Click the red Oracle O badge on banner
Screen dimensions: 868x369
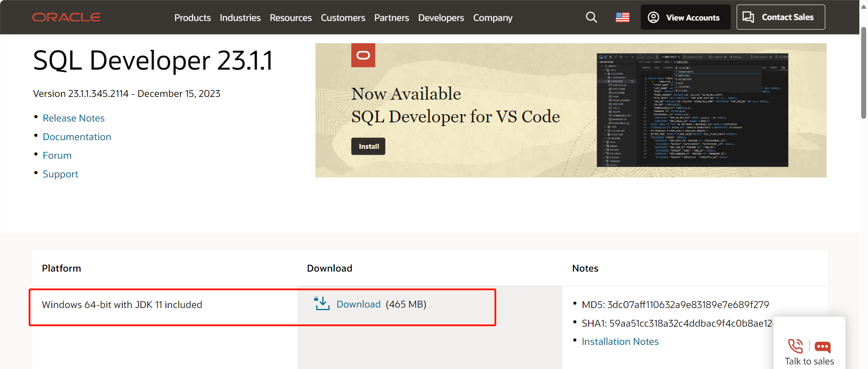[x=363, y=55]
